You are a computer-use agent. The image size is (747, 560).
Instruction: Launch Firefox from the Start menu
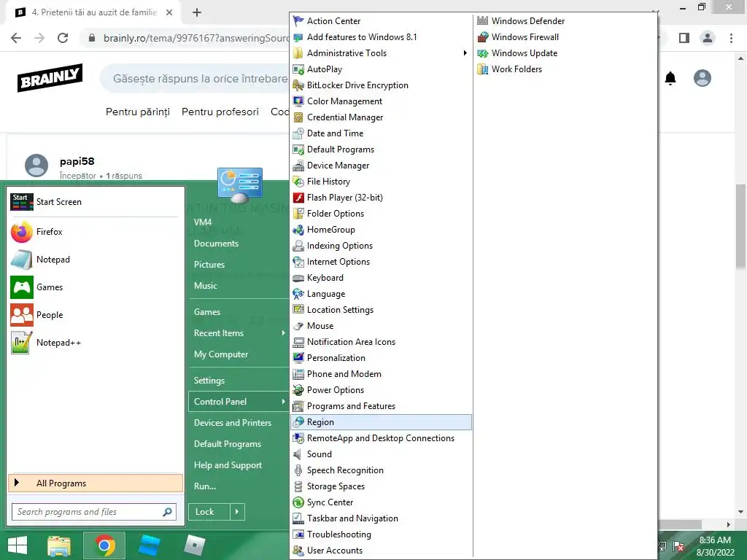[96, 232]
